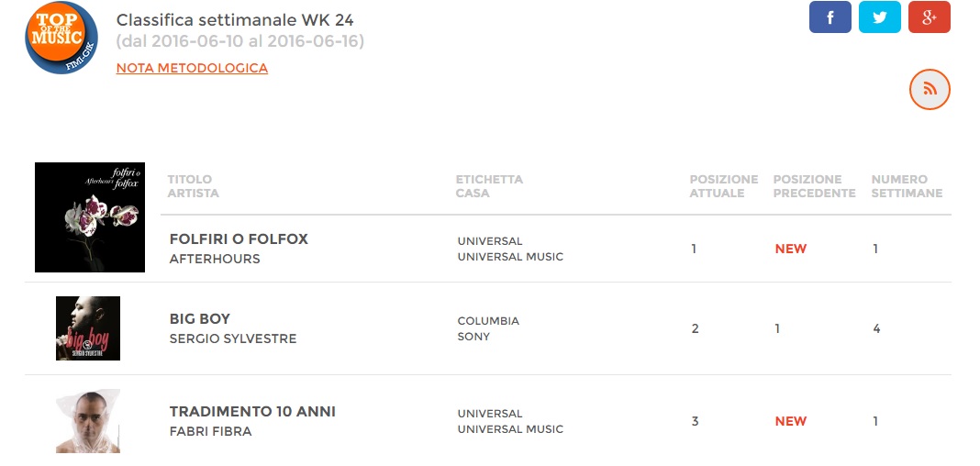Click the Numero Settimane column header
This screenshot has width=980, height=466.
(x=907, y=186)
